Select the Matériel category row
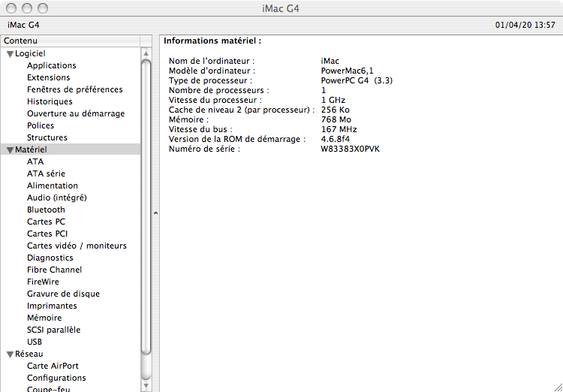 coord(71,149)
